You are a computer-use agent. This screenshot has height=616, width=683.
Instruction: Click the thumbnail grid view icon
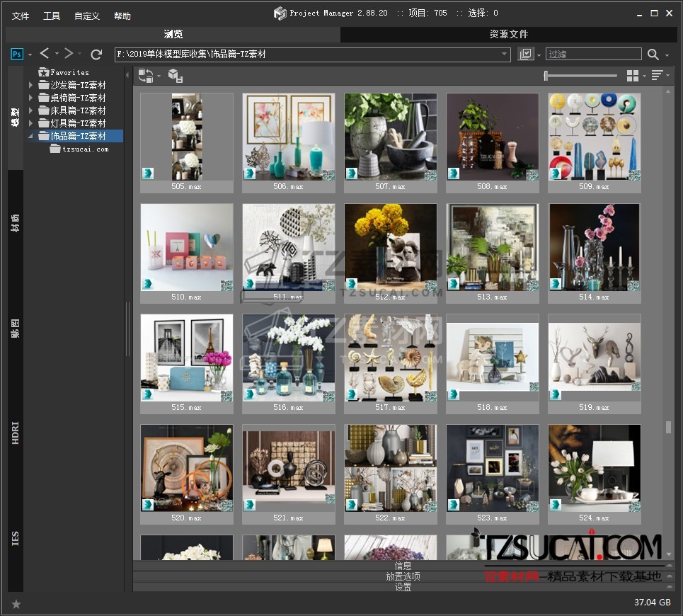coord(633,76)
